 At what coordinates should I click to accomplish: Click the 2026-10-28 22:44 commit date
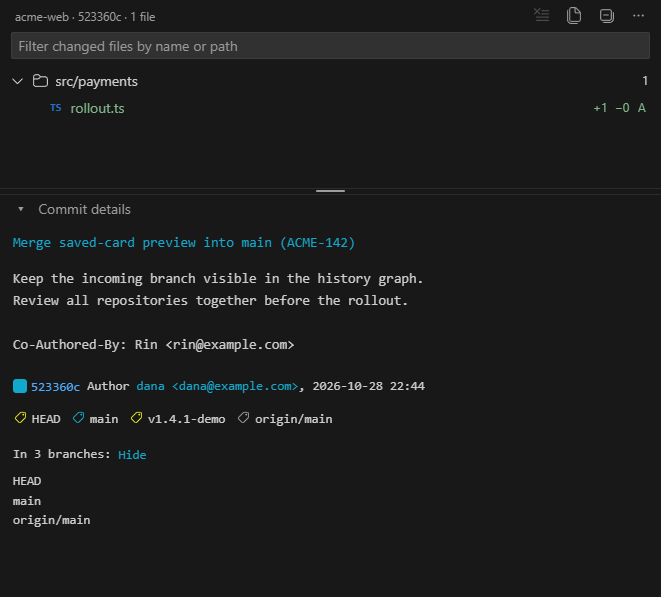tap(368, 386)
